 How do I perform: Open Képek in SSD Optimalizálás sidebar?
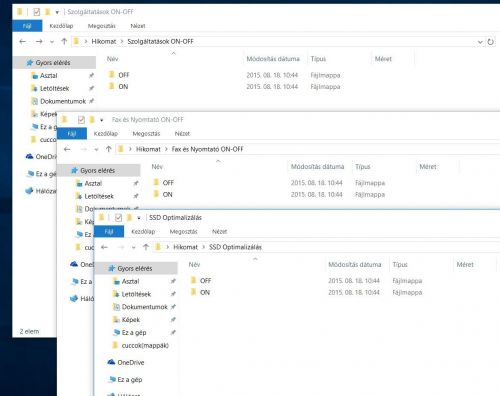pos(131,320)
